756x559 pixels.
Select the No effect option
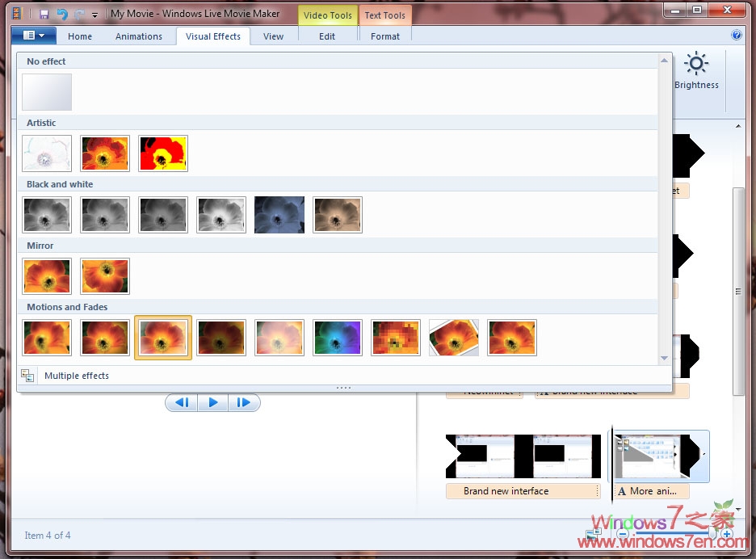[46, 91]
